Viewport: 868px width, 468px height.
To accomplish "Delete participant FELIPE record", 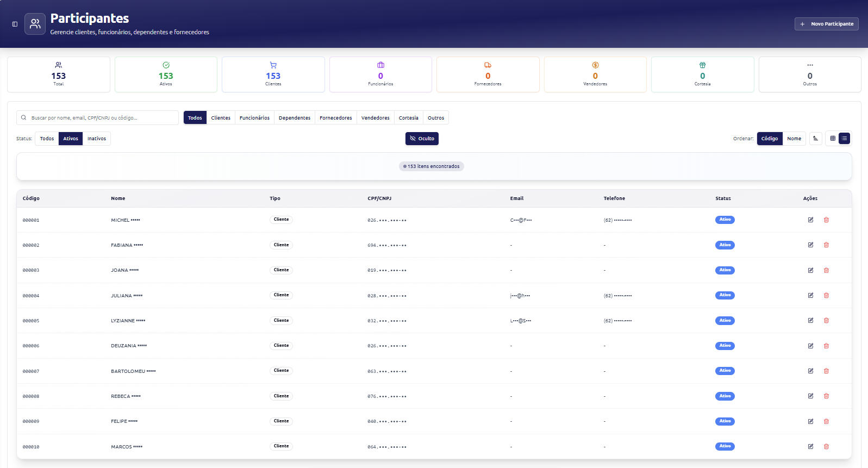I will (x=826, y=421).
